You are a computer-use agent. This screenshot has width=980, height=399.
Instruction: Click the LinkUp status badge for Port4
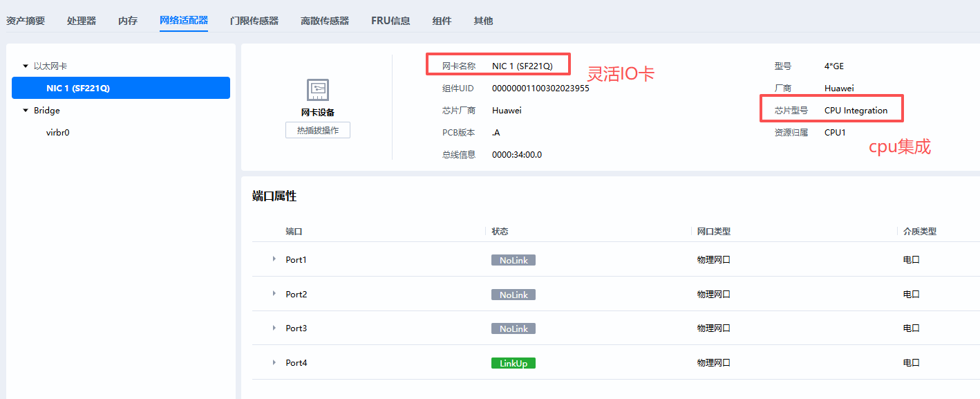point(513,363)
